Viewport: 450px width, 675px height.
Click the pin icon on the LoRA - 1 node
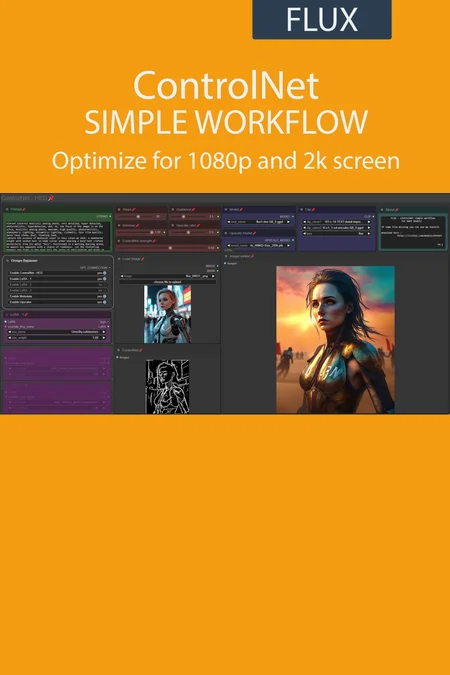tap(26, 314)
